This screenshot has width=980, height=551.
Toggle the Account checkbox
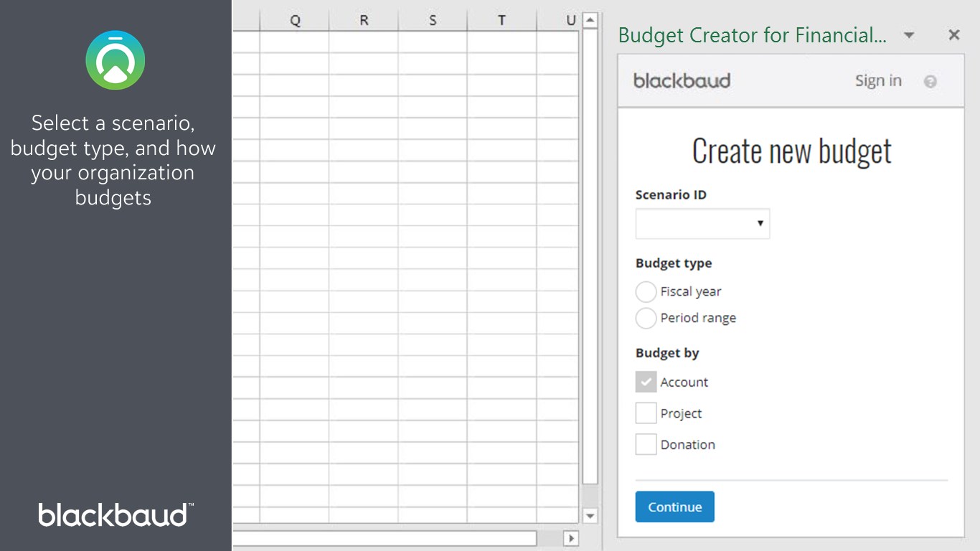coord(646,382)
